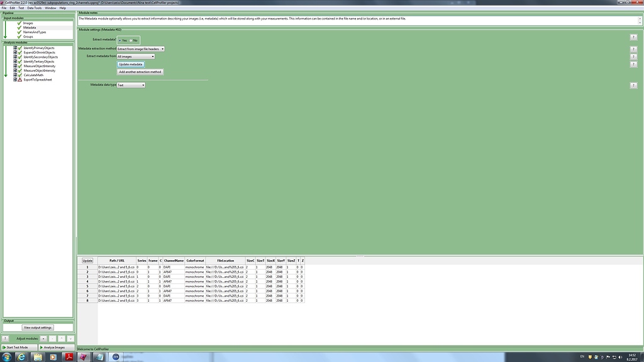
Task: Open the Data Tools menu
Action: 35,8
